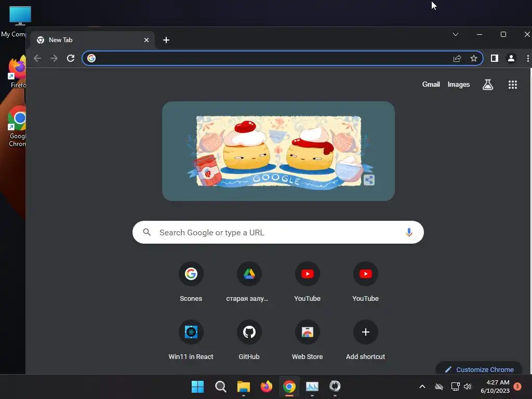Start voice search with the microphone

click(x=409, y=232)
